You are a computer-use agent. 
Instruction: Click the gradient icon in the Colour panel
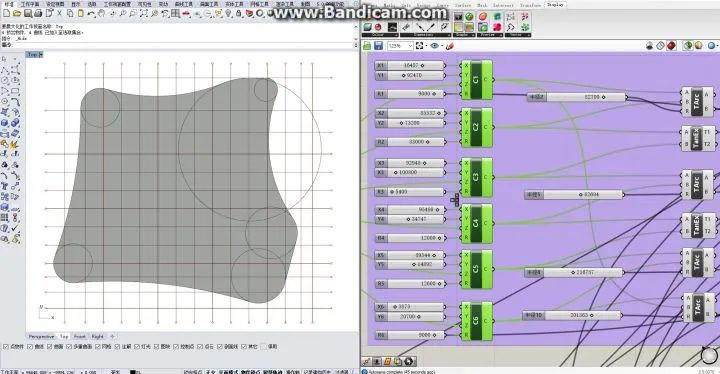[x=392, y=27]
